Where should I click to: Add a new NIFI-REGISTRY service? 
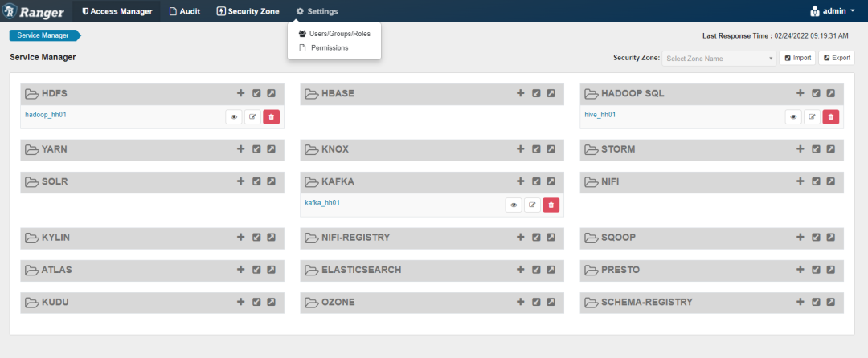(x=520, y=237)
